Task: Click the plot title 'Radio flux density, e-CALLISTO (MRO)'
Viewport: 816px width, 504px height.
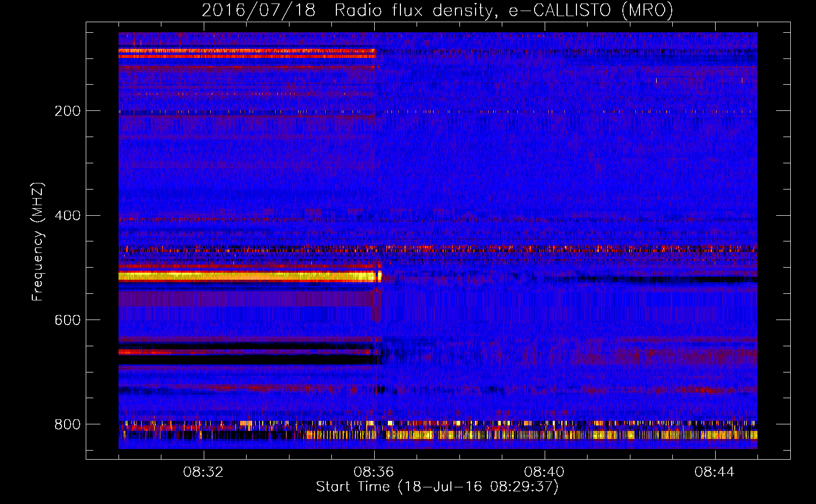Action: (x=504, y=10)
